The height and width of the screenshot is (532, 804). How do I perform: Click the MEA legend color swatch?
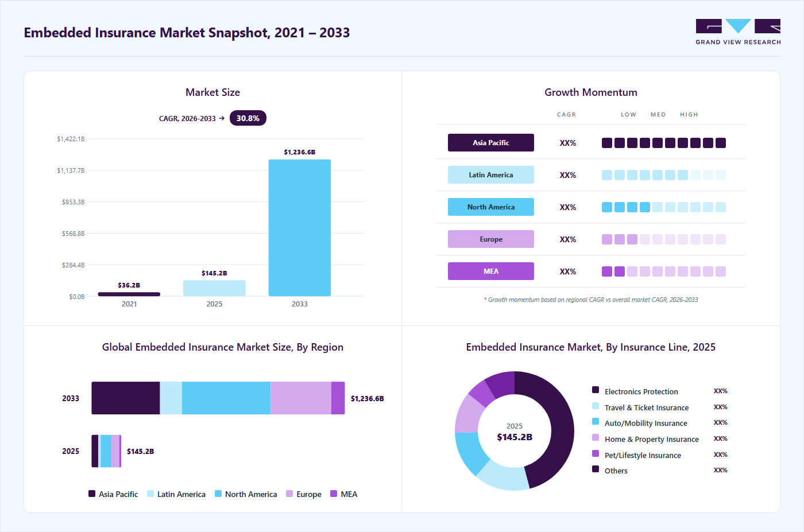pos(334,494)
